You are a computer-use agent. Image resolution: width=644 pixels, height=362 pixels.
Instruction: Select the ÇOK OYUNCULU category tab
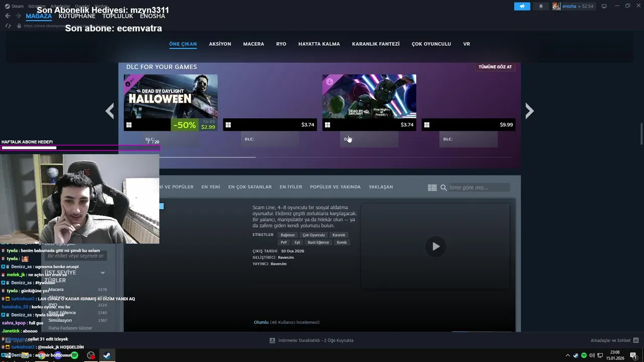pyautogui.click(x=431, y=44)
